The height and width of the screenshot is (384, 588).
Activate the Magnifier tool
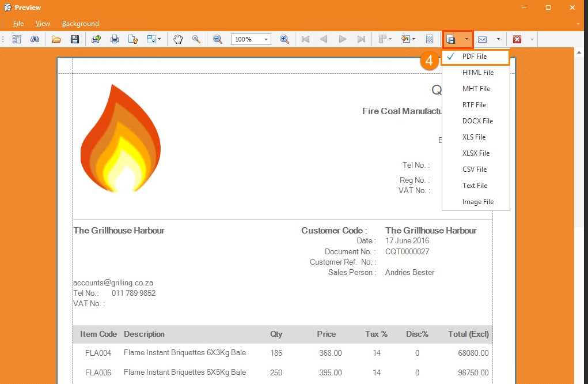(196, 39)
